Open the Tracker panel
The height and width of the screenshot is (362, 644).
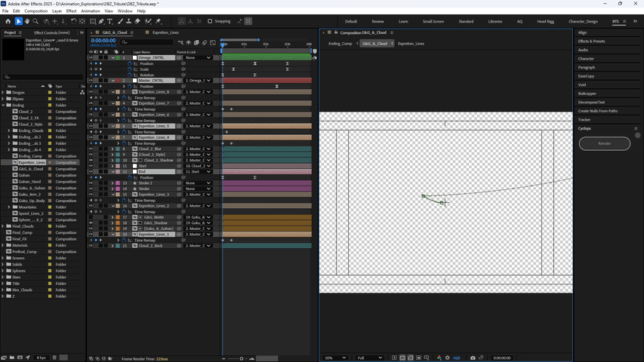click(x=584, y=120)
